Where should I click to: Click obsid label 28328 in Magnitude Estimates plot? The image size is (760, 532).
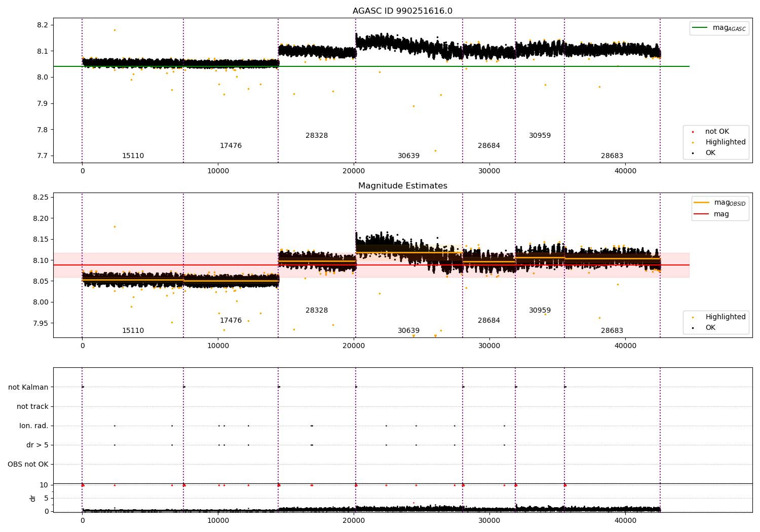tap(317, 311)
